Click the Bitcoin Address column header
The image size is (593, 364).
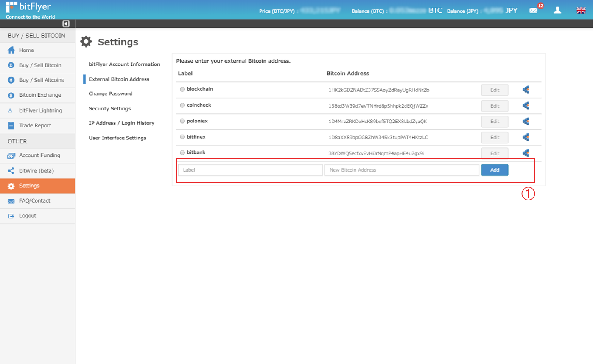point(348,73)
